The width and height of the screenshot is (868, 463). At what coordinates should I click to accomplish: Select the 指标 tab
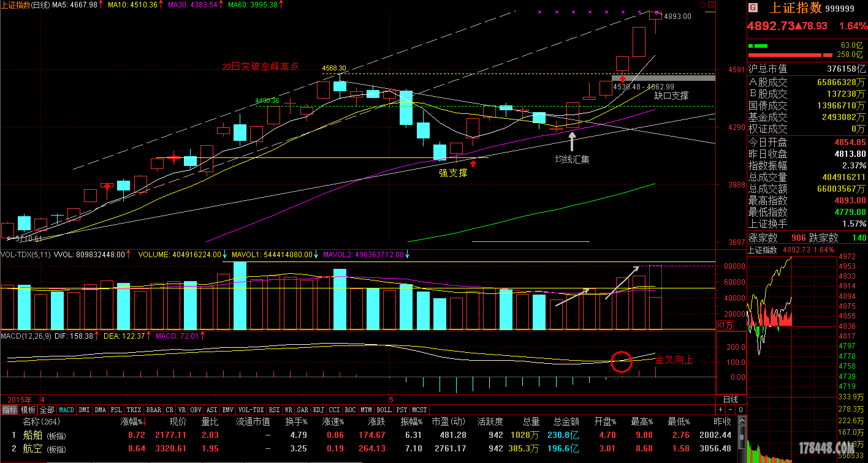click(9, 410)
